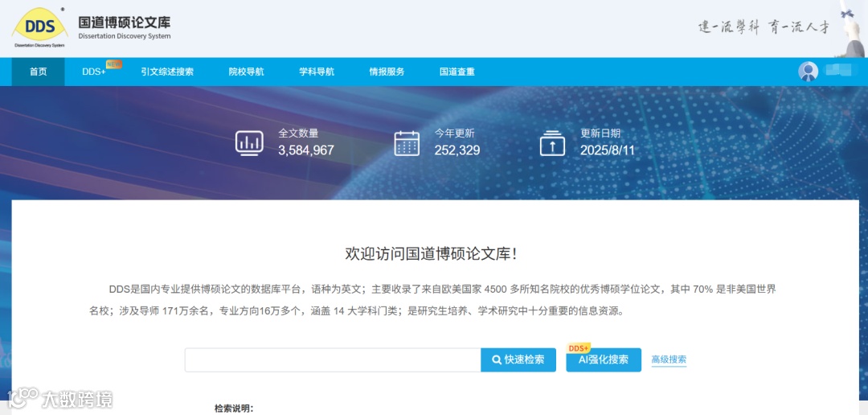Viewport: 868px width, 415px height.
Task: Click the 2025/8/11 update date
Action: [x=608, y=150]
